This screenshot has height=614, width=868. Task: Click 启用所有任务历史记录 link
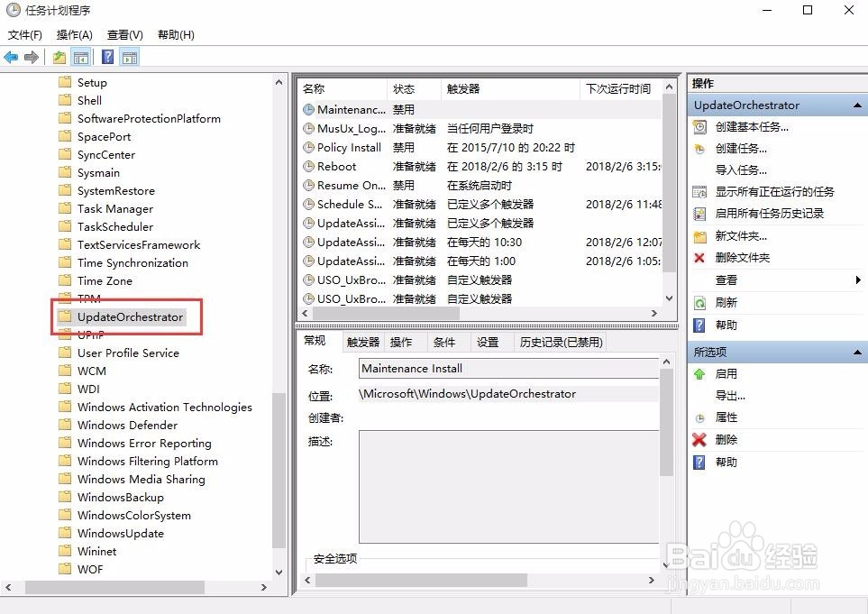click(769, 214)
